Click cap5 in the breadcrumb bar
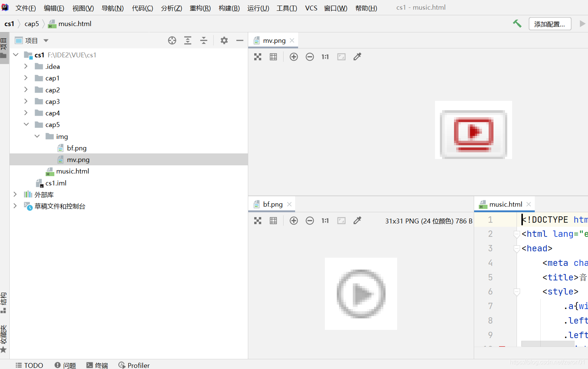The width and height of the screenshot is (588, 369). pyautogui.click(x=32, y=24)
